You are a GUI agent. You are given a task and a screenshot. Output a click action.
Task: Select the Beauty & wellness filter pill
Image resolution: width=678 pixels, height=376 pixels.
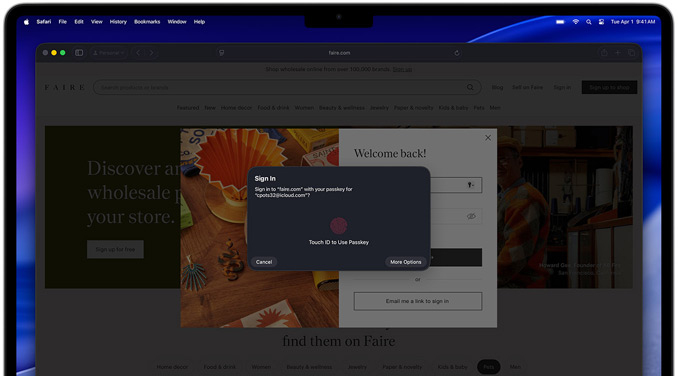tap(309, 367)
